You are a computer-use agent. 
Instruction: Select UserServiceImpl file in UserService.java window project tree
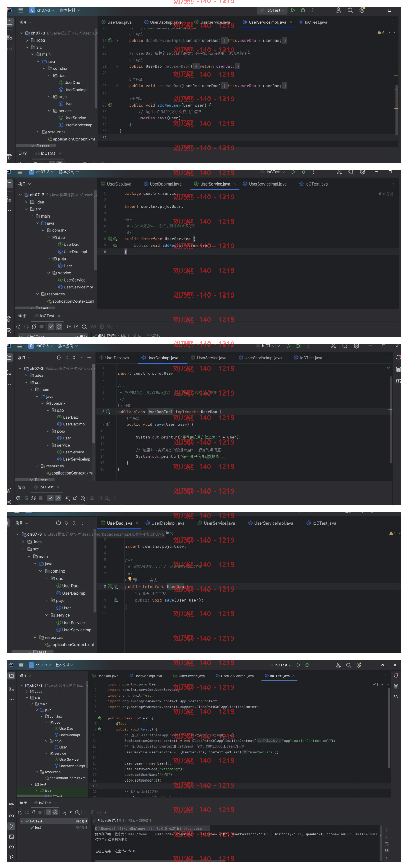(x=75, y=287)
